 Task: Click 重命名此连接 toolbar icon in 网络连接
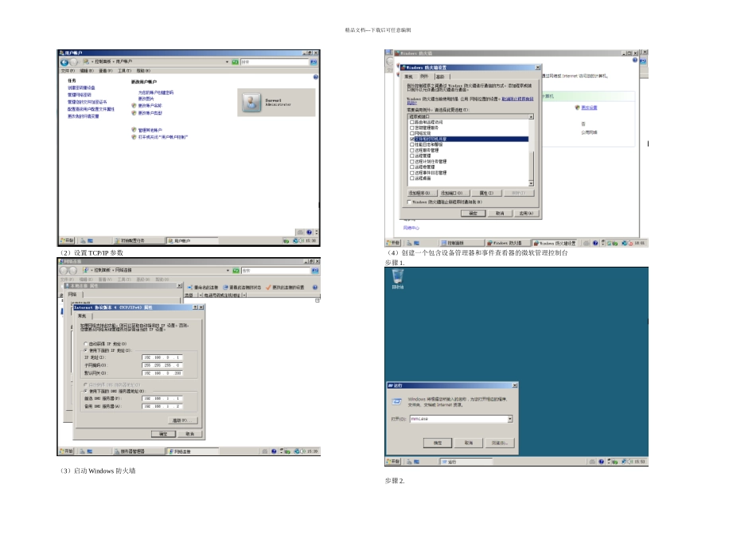coord(190,287)
